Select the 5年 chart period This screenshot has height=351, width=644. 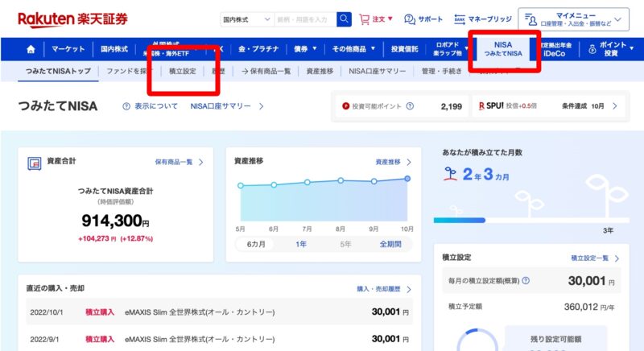(x=345, y=244)
